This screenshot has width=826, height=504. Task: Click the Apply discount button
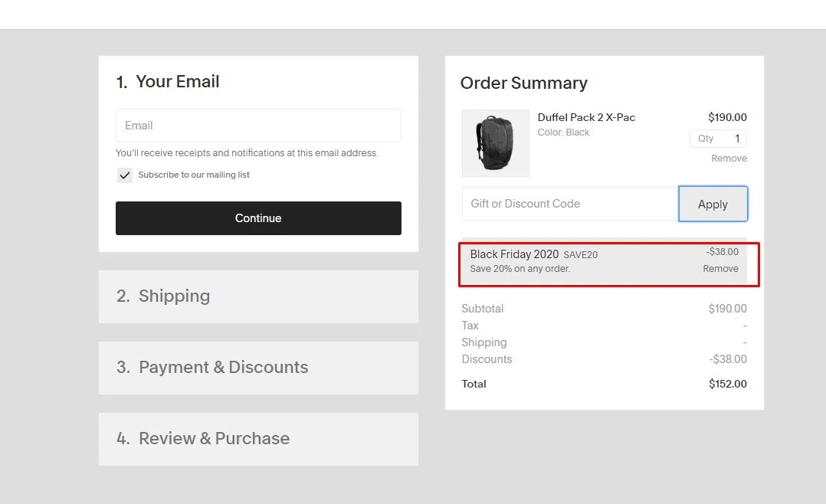click(x=713, y=204)
